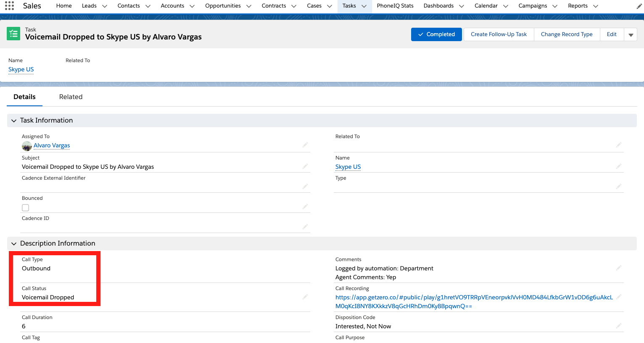Open the Contracts navigation item

pos(274,6)
